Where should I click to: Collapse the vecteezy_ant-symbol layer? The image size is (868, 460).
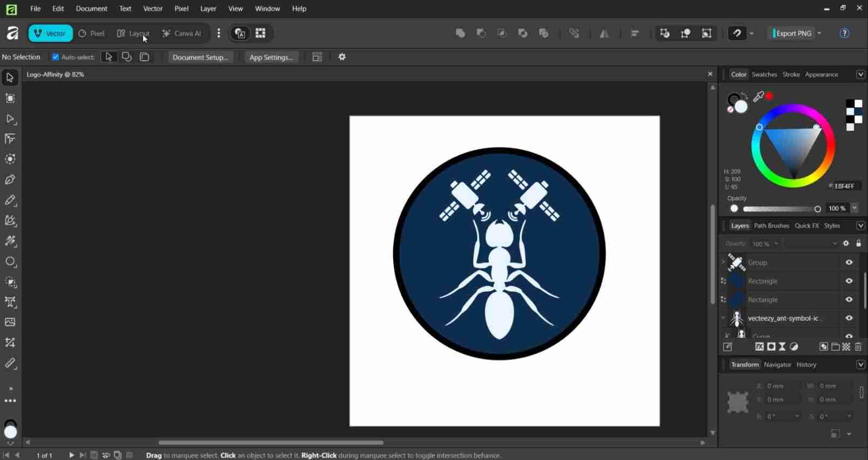coord(723,318)
